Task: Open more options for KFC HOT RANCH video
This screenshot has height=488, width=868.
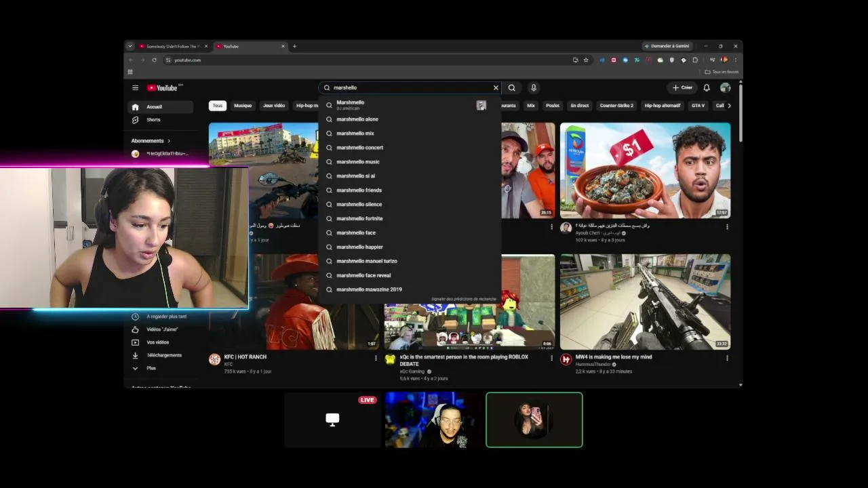Action: (376, 358)
